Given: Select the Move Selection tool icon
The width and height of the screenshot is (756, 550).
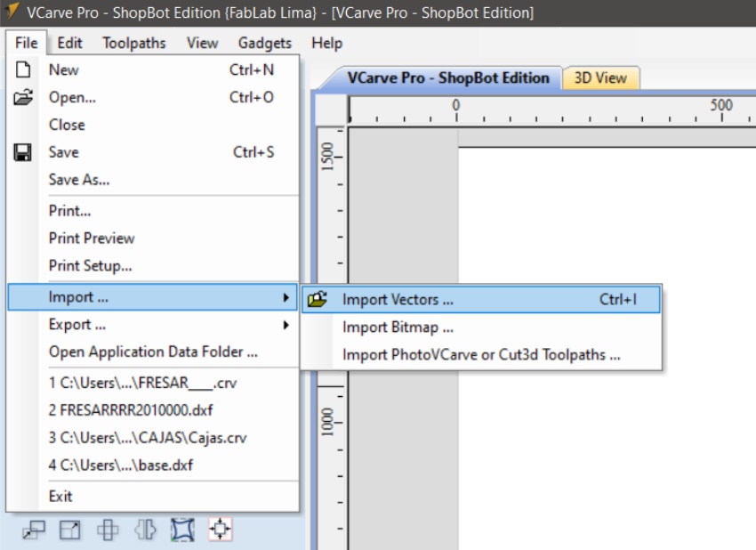Looking at the screenshot, I should click(34, 530).
